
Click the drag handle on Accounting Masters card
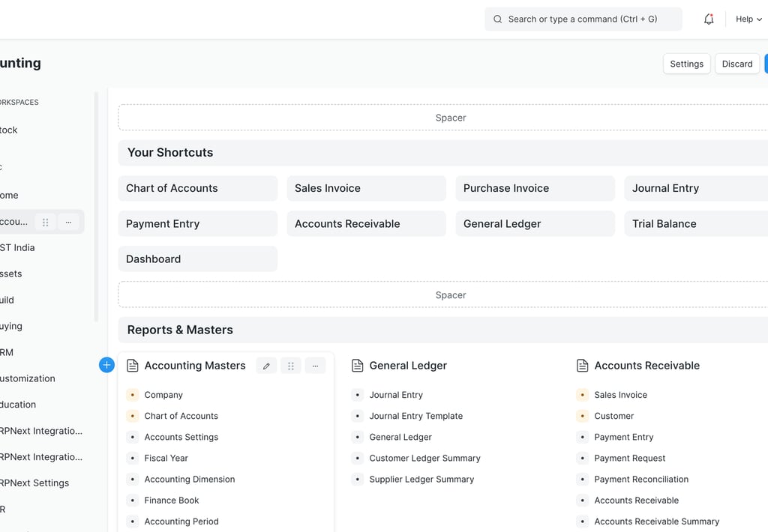291,366
